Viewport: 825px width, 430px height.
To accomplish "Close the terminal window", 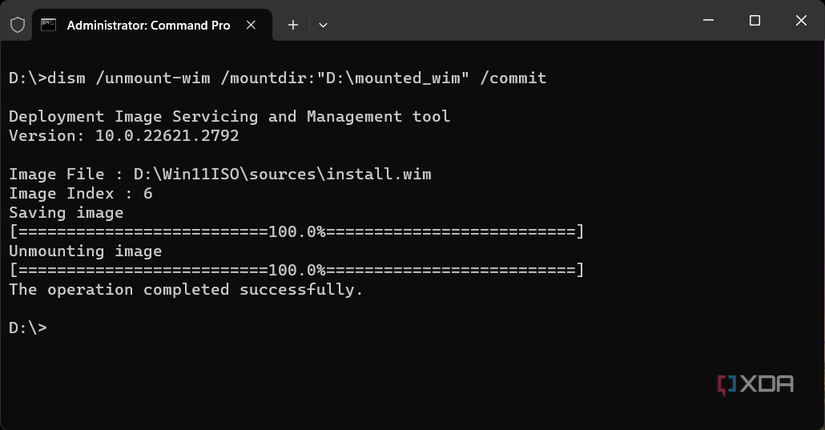I will point(801,21).
